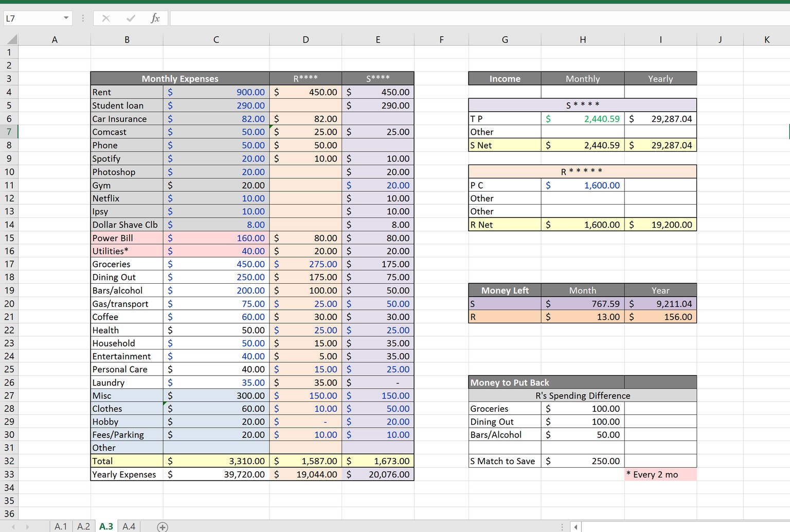Select column H header
The height and width of the screenshot is (532, 790).
point(583,40)
